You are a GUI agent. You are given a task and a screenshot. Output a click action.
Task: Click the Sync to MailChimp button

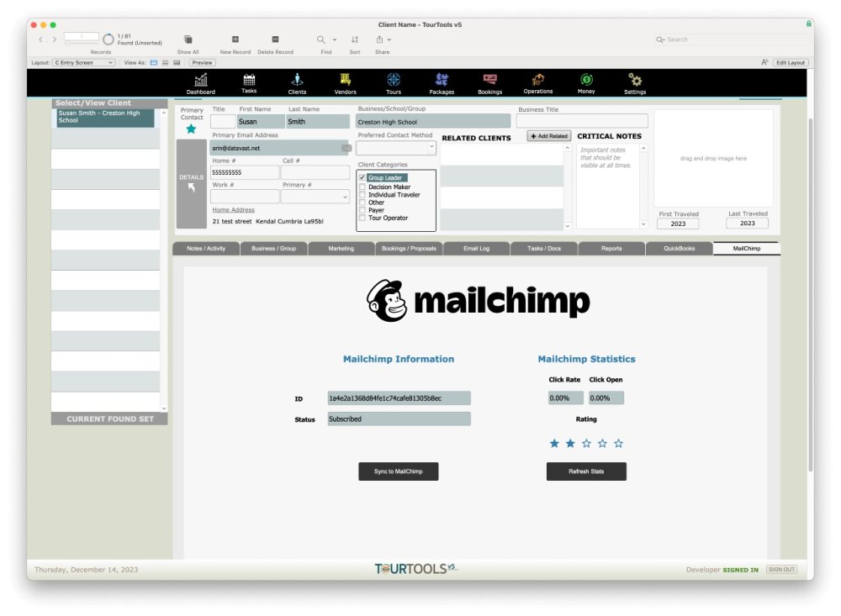point(399,471)
